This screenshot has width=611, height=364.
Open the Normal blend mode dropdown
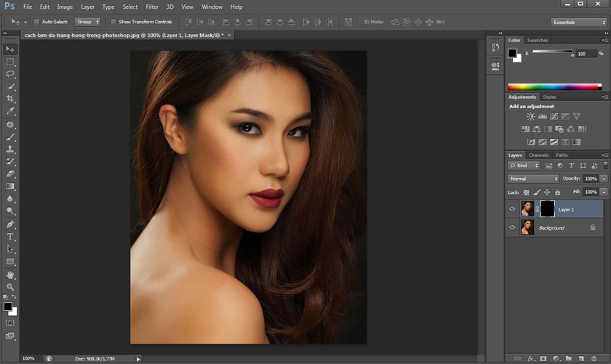click(x=533, y=179)
